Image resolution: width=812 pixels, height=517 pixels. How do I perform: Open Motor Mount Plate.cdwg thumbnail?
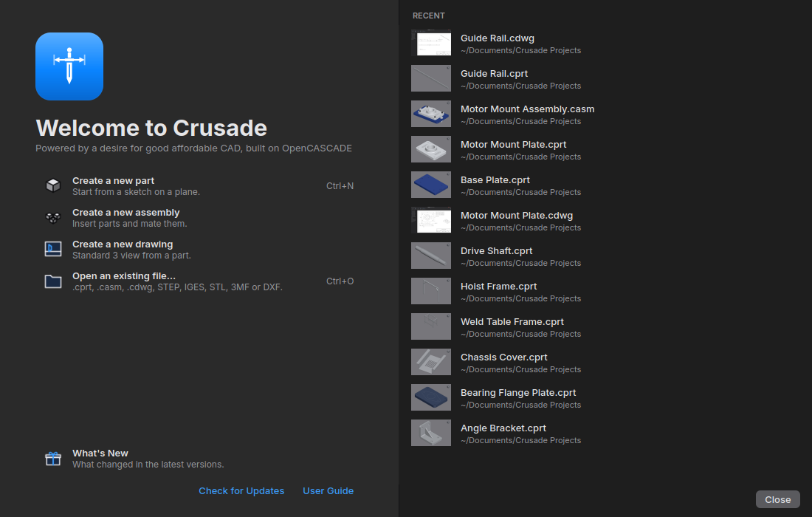coord(431,220)
